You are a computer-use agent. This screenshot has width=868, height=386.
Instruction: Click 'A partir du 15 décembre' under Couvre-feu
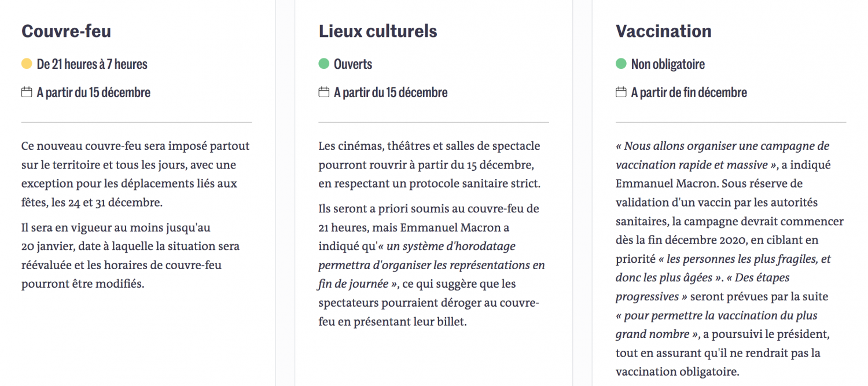tap(94, 93)
